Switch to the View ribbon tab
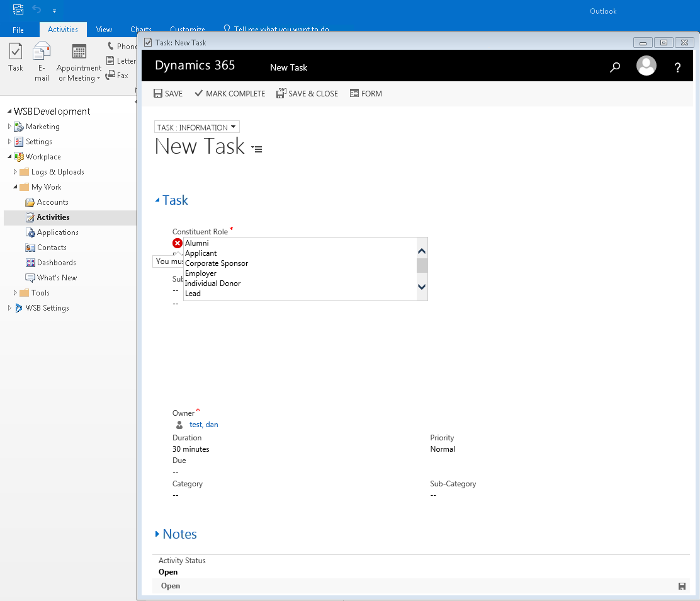 click(104, 30)
